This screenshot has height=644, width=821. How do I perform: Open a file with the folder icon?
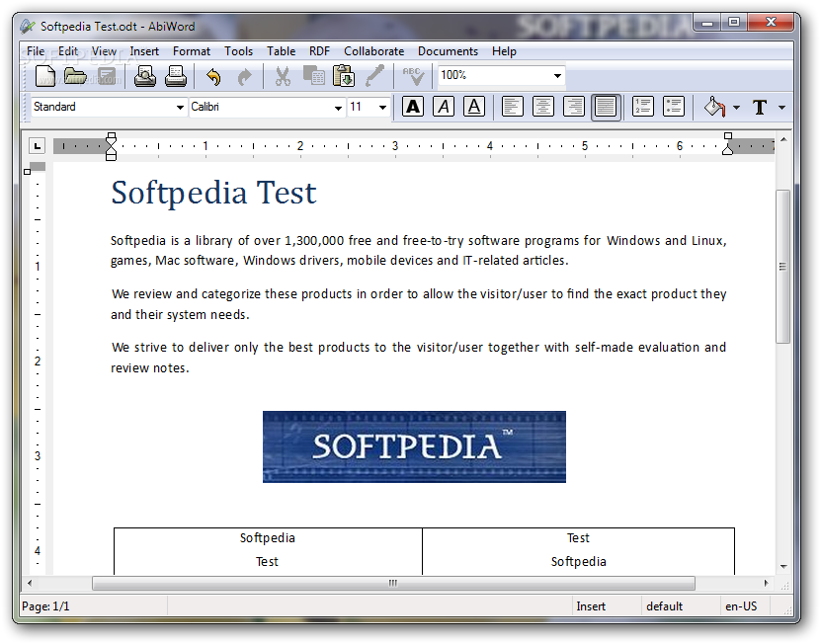(75, 76)
